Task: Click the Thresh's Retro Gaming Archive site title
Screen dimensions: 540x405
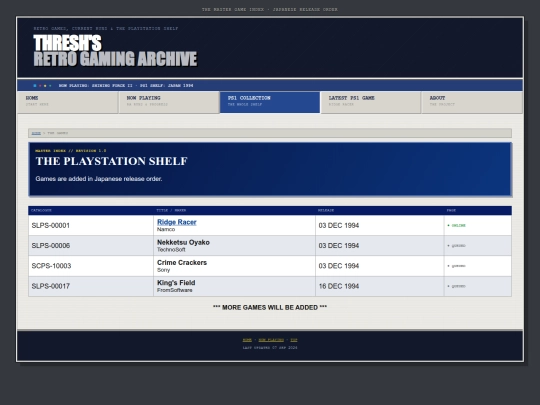Action: tap(115, 51)
